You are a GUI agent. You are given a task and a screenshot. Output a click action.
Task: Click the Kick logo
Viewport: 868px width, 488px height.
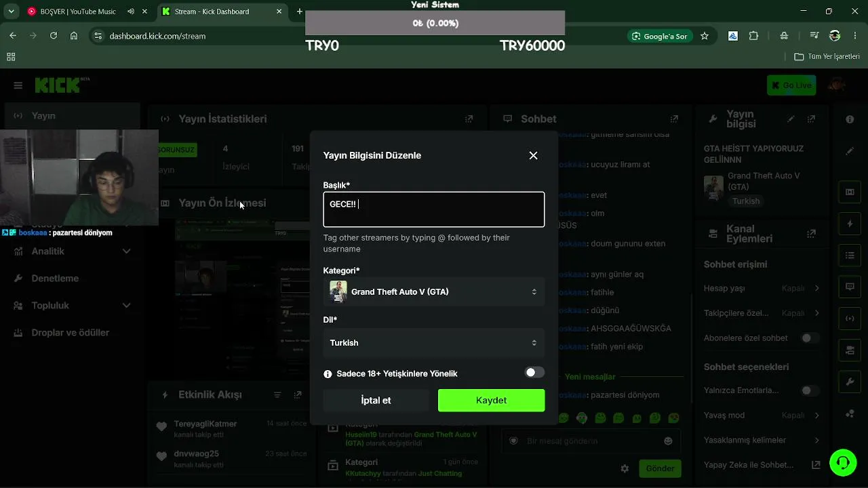pos(62,85)
